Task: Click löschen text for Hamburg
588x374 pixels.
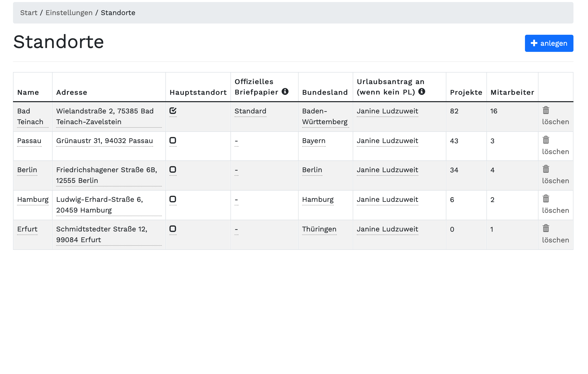Action: click(556, 210)
